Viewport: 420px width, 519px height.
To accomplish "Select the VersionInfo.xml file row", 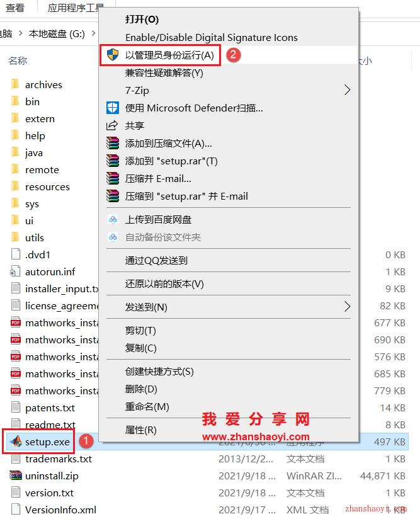I will coord(208,510).
